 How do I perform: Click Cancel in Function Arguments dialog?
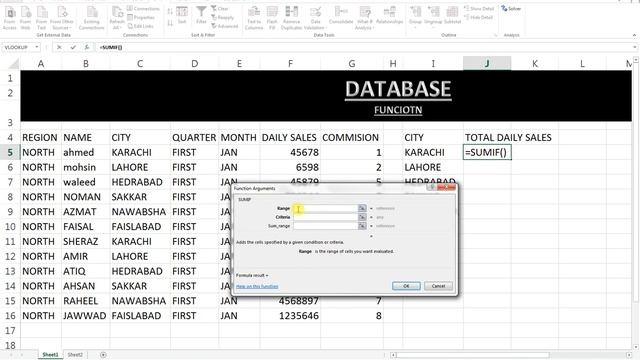click(438, 286)
